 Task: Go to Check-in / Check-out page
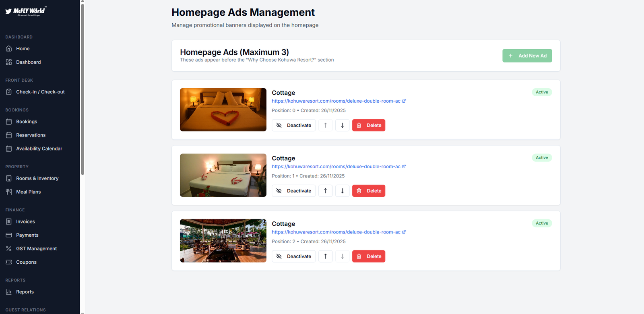pos(40,92)
